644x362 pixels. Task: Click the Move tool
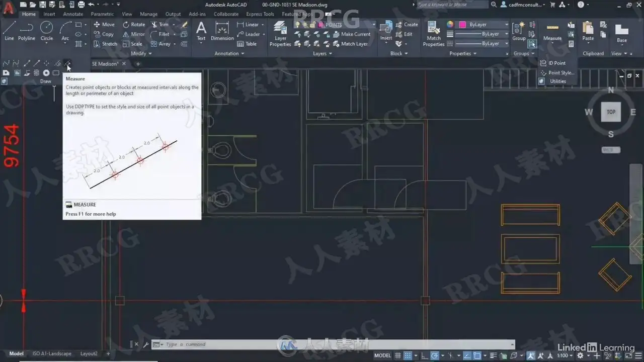coord(104,24)
